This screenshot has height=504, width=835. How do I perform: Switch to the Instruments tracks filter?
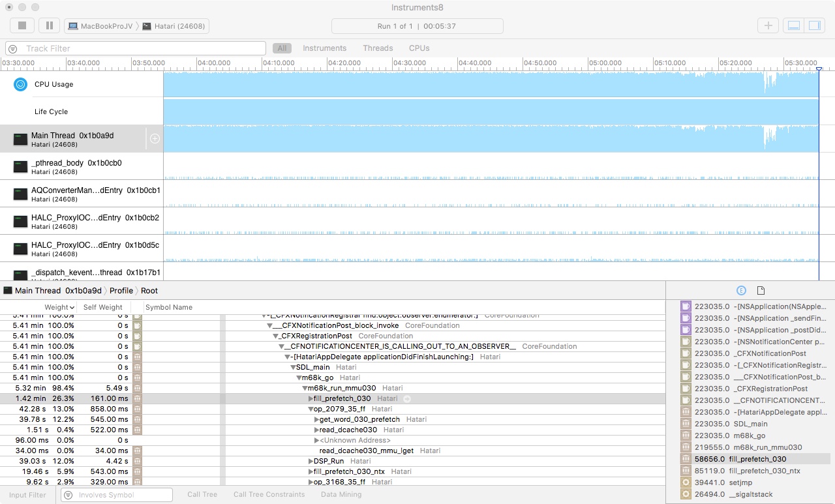[x=324, y=48]
